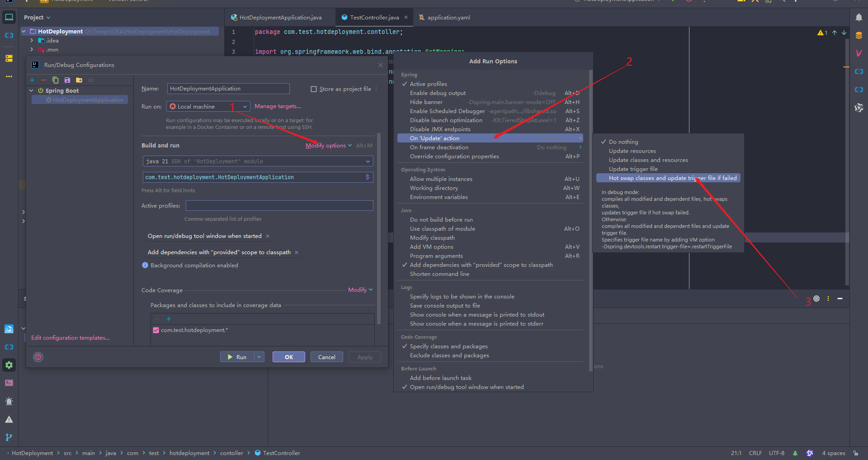The width and height of the screenshot is (868, 460).
Task: Create a new folder with the folder-plus icon
Action: click(x=79, y=80)
